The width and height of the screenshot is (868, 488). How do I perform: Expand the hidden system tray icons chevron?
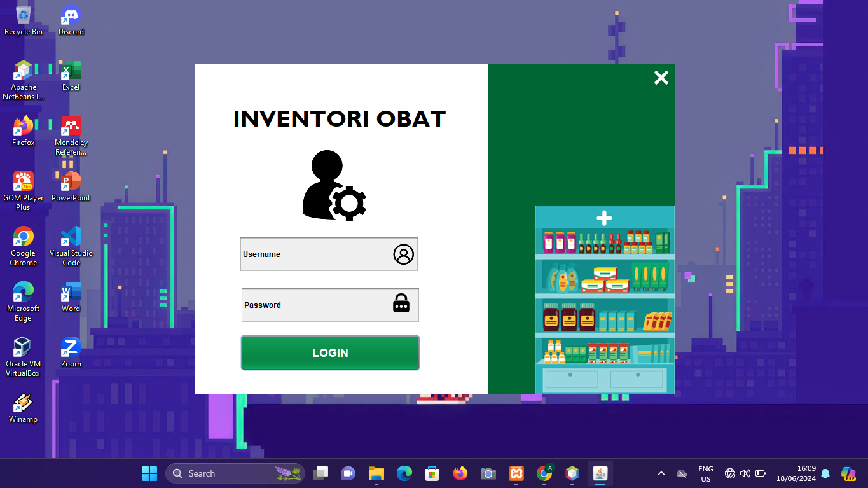coord(661,473)
